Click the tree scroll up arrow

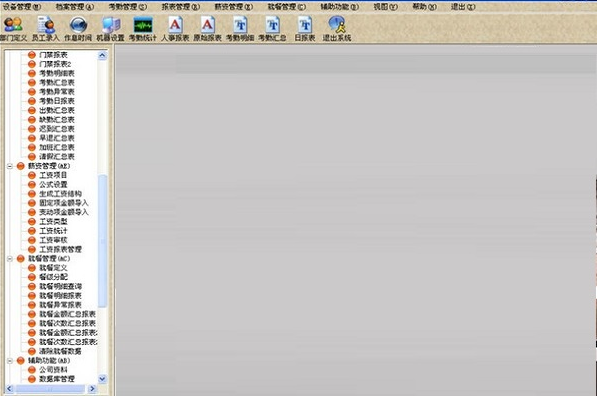coord(102,55)
